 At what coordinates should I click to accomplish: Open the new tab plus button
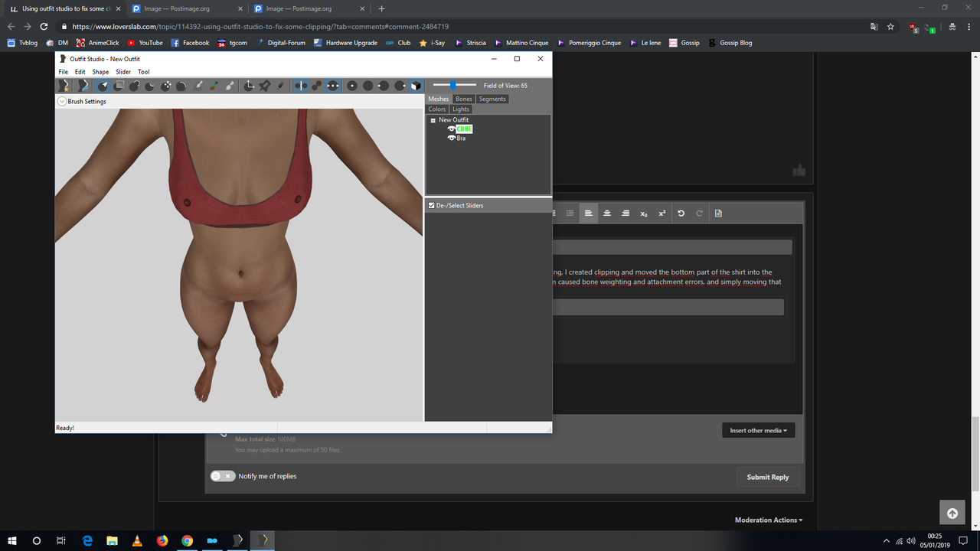[x=381, y=8]
